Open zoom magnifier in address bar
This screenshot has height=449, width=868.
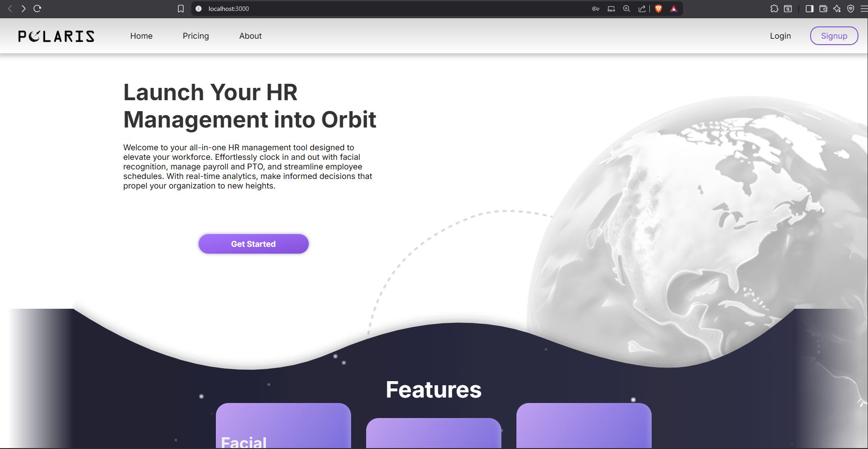tap(627, 9)
